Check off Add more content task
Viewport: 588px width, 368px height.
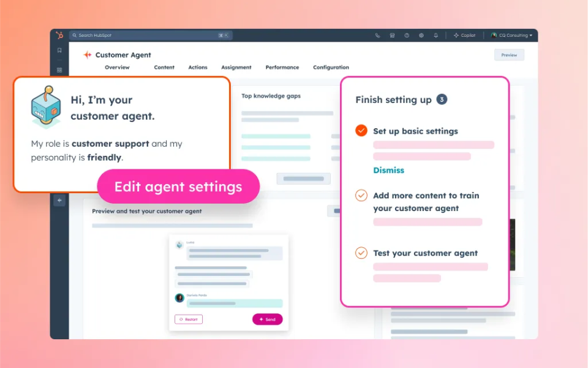tap(361, 195)
